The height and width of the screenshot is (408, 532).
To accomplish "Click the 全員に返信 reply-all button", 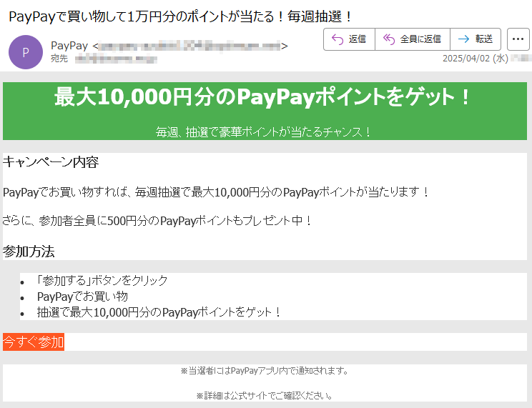I will 413,39.
